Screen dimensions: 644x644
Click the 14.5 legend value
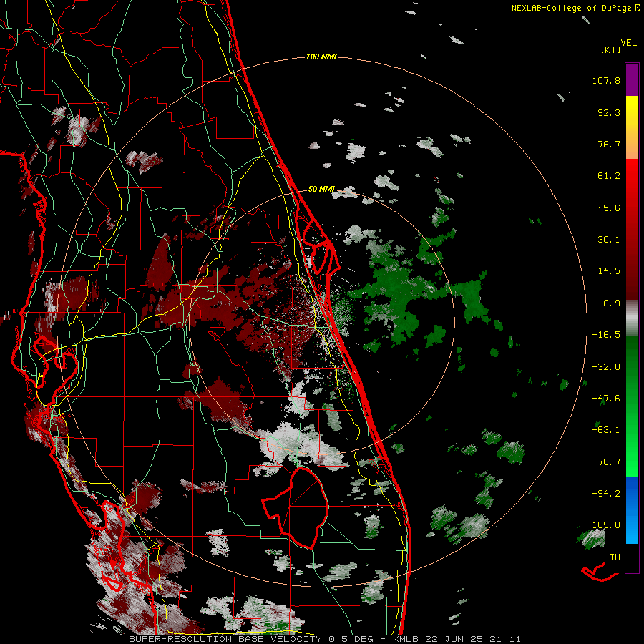(x=609, y=271)
